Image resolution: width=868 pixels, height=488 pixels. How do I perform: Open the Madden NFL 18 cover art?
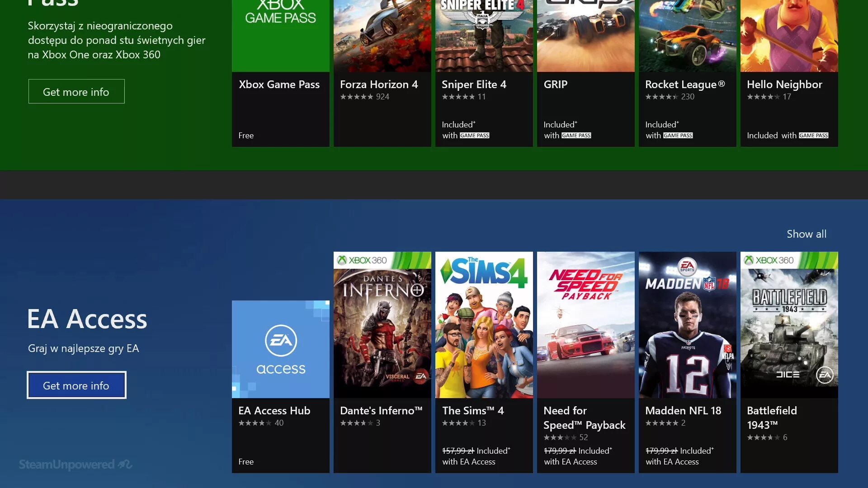[x=688, y=325]
